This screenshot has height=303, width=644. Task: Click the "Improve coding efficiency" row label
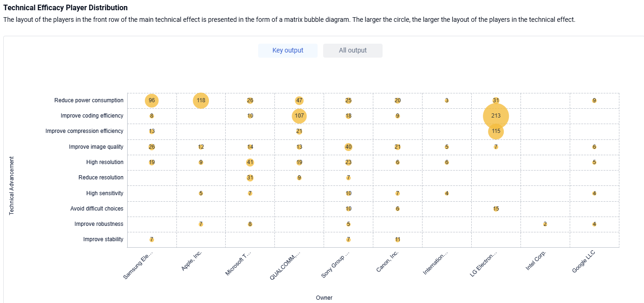92,116
